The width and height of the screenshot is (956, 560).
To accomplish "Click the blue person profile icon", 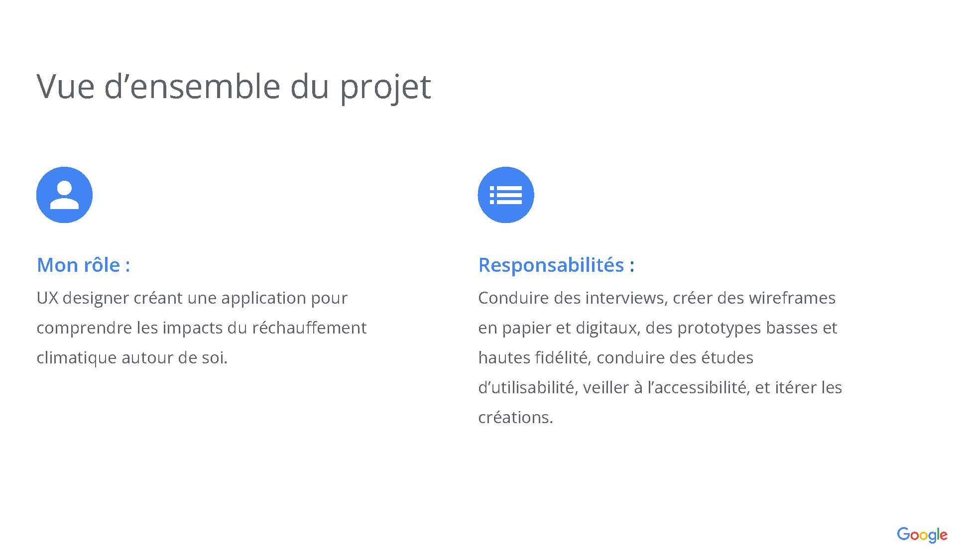I will (x=64, y=195).
